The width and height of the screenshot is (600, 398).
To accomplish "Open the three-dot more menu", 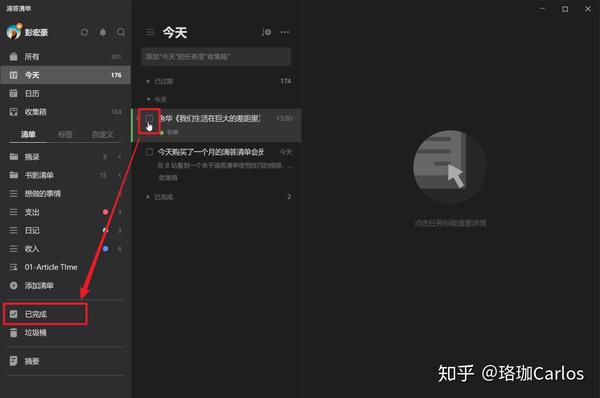I will pyautogui.click(x=285, y=32).
